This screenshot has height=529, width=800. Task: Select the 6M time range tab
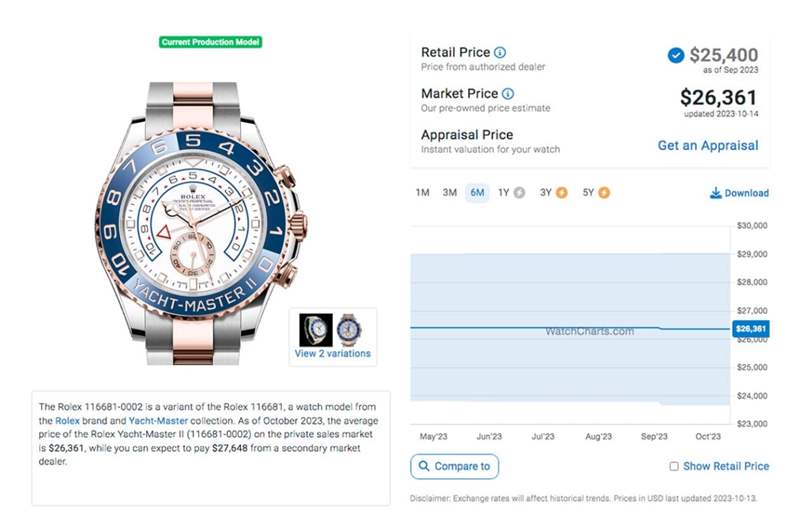click(477, 193)
